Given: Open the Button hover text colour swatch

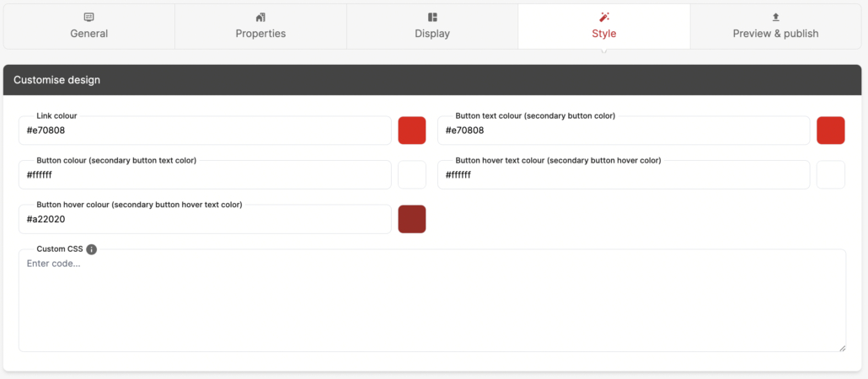Looking at the screenshot, I should 831,175.
